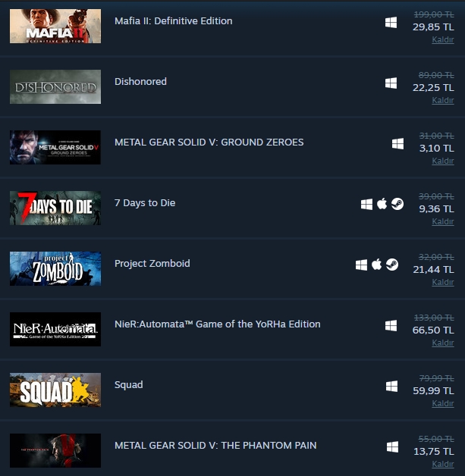Open the METAL GEAR SOLID V: THE PHANTOM PAIN title

click(215, 446)
